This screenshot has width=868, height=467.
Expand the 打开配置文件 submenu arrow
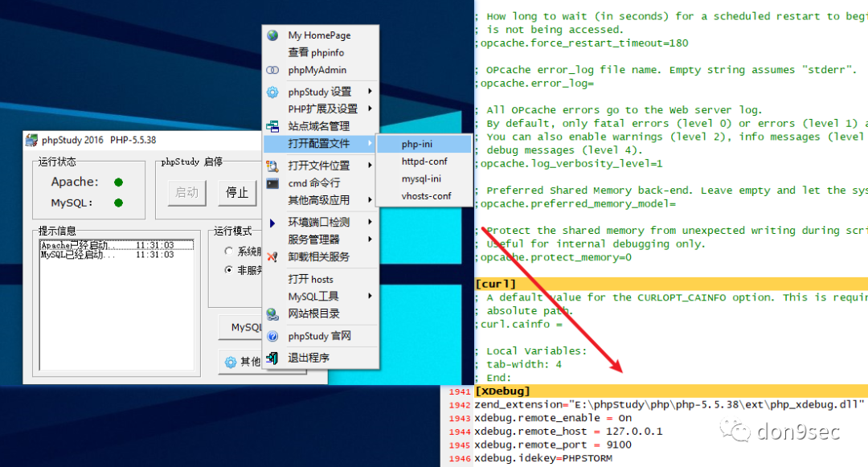370,143
